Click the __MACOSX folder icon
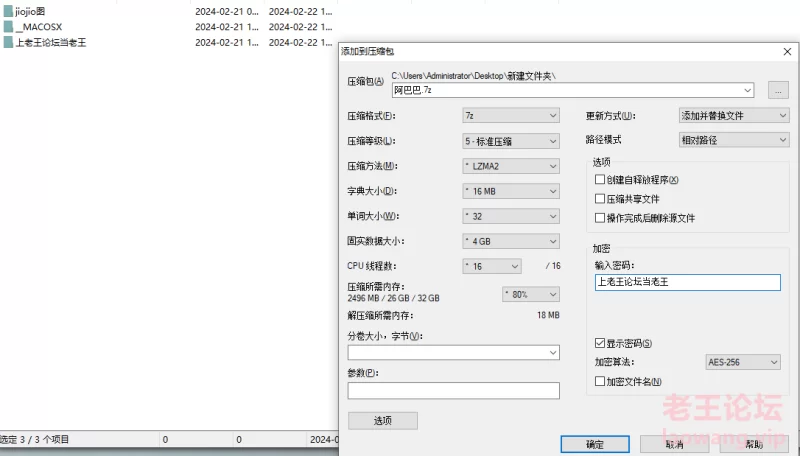Image resolution: width=800 pixels, height=456 pixels. tap(7, 27)
